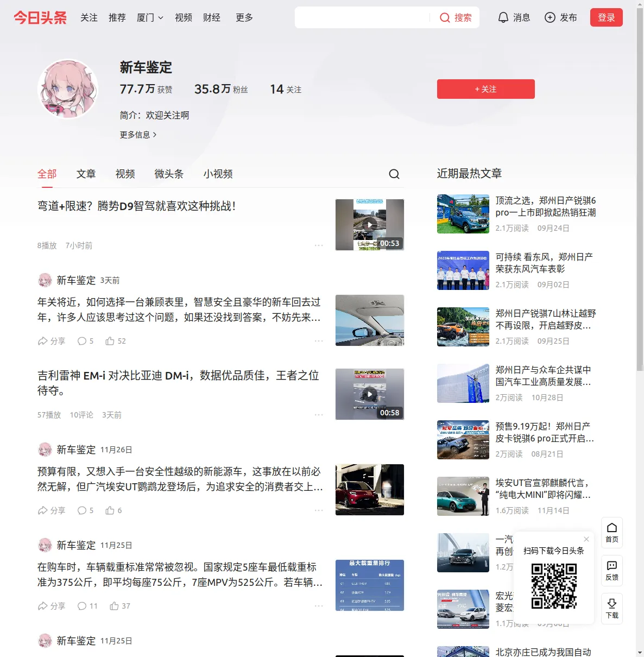644x657 pixels.
Task: Open the 14 关注 following count
Action: pyautogui.click(x=286, y=89)
